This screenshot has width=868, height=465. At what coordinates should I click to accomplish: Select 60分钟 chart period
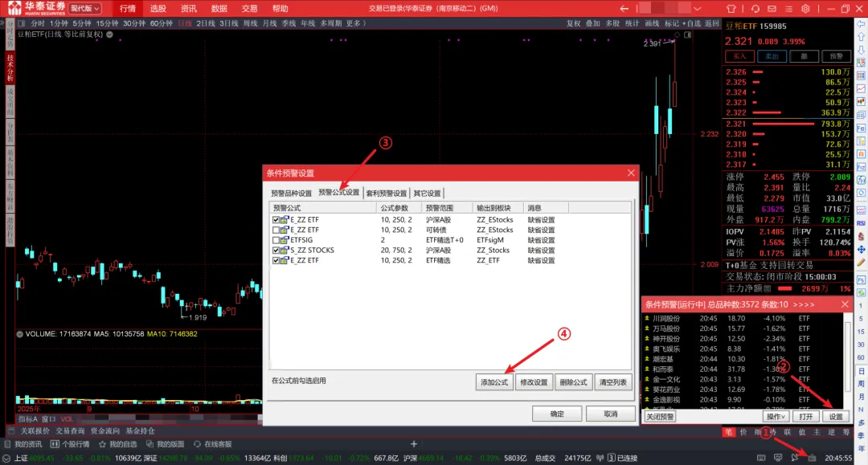[162, 23]
